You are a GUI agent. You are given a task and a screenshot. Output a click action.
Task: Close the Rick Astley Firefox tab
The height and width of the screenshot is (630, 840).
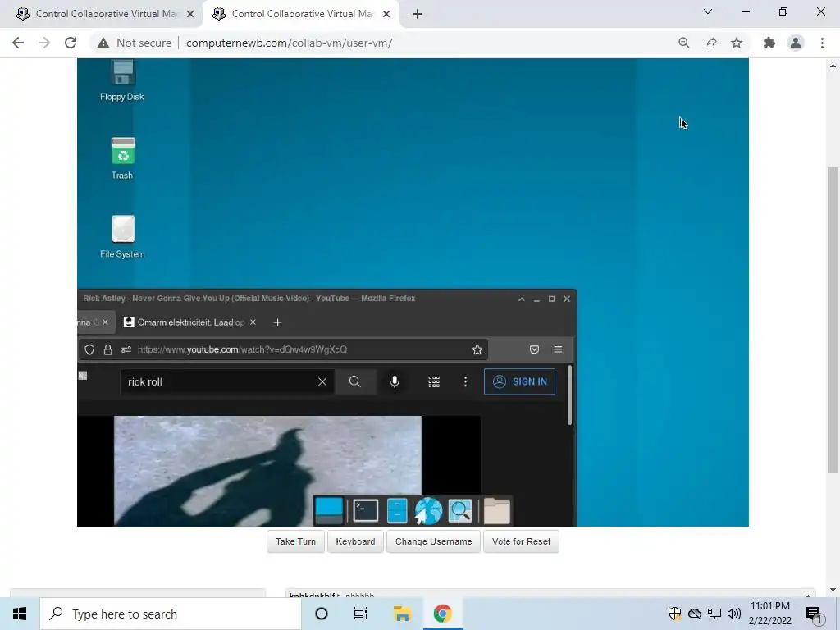[x=105, y=322]
